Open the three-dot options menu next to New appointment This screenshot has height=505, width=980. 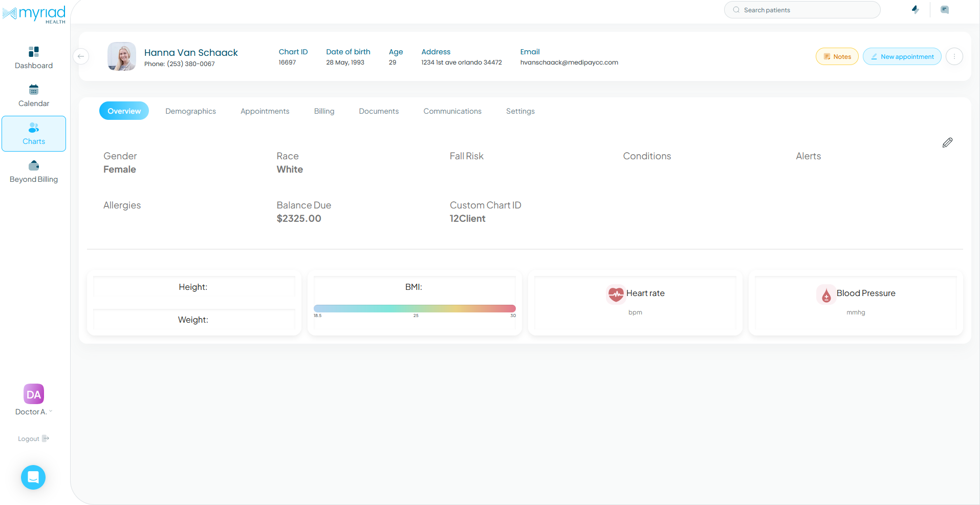click(x=954, y=56)
